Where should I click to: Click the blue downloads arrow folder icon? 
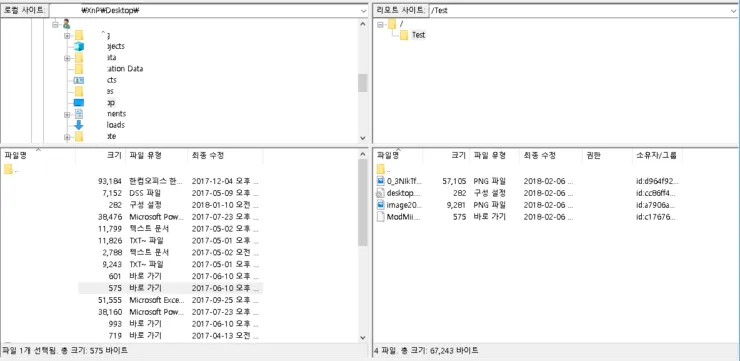[x=79, y=125]
